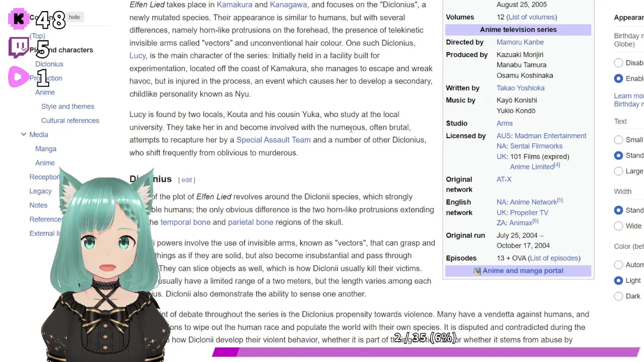Edit the Diclonius section
Viewport: 644px width, 362px height.
187,180
